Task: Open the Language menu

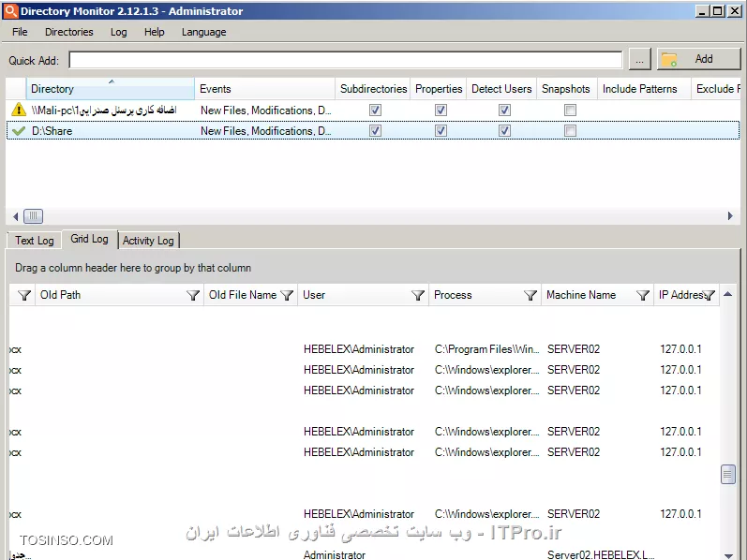Action: click(203, 32)
